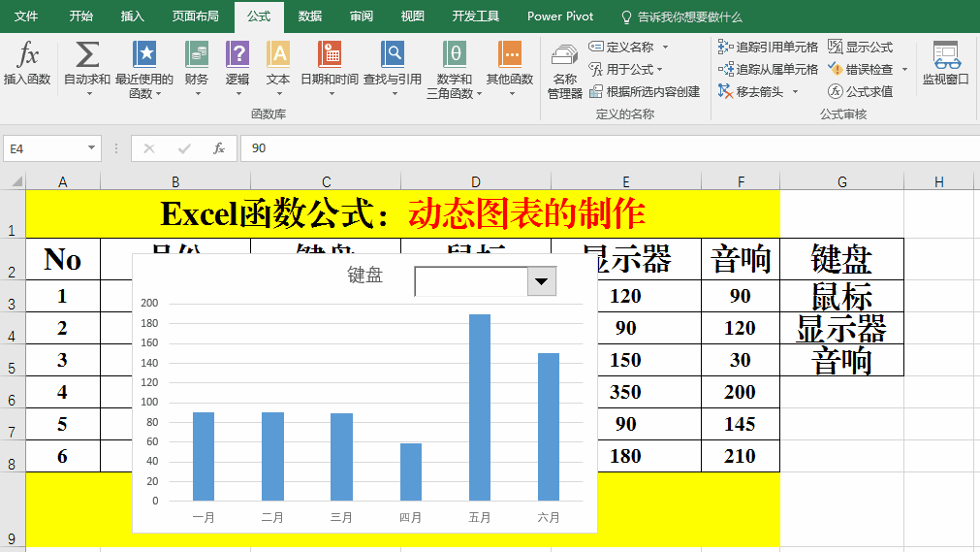Image resolution: width=980 pixels, height=552 pixels.
Task: Switch to the Home (开始) tab
Action: point(80,16)
